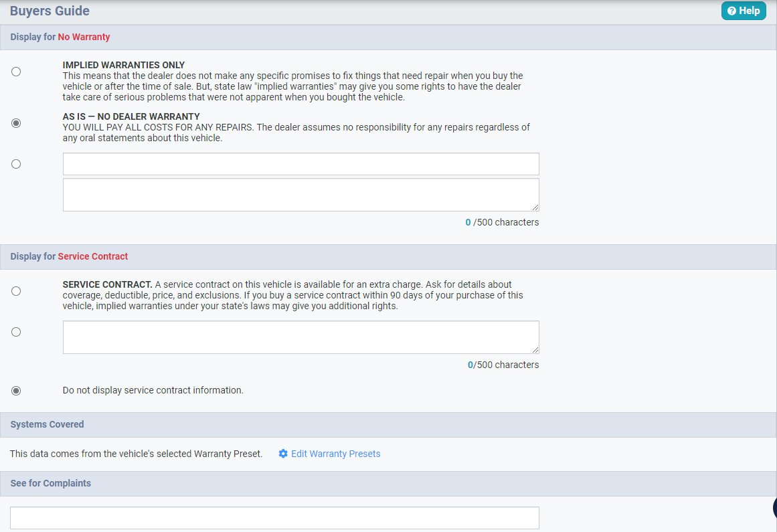Click the Buyers Guide page title

tap(50, 11)
